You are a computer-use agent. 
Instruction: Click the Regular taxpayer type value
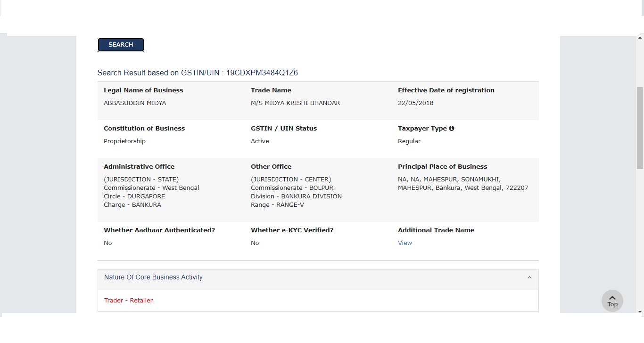409,141
